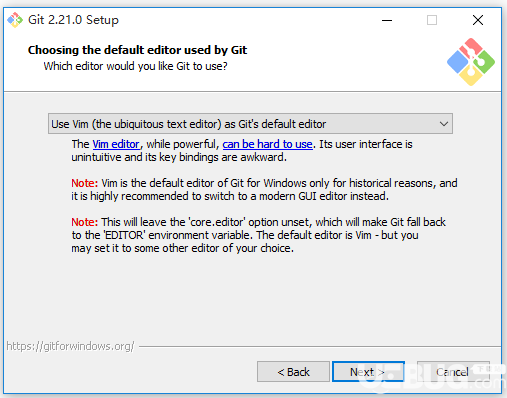Click the large Git logo in the header
Screen dimensions: 507x398
pyautogui.click(x=471, y=62)
